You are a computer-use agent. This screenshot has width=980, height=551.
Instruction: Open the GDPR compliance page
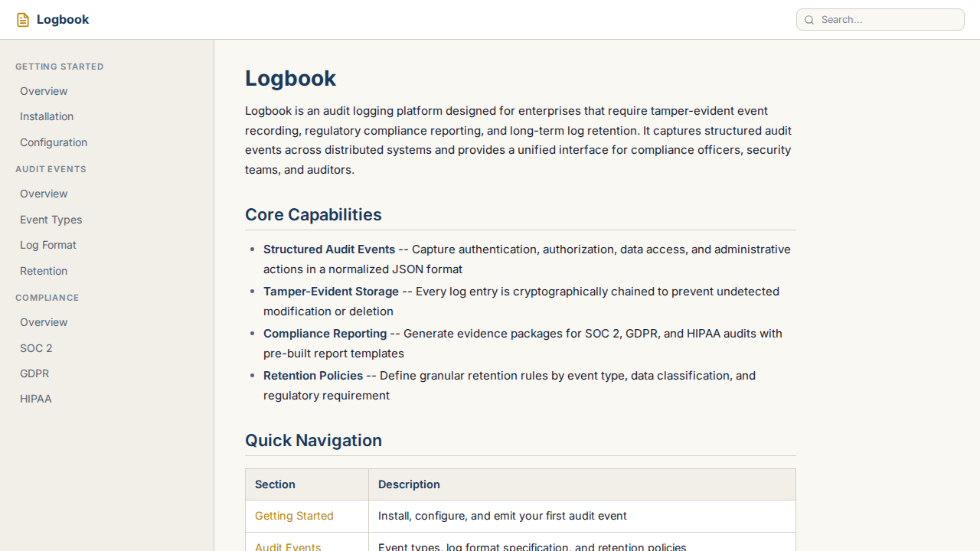(x=34, y=373)
